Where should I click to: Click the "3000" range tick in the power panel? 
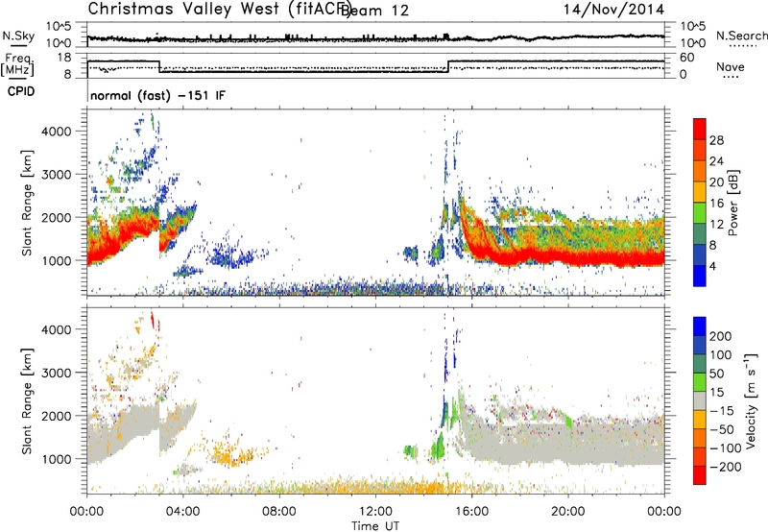coord(56,175)
